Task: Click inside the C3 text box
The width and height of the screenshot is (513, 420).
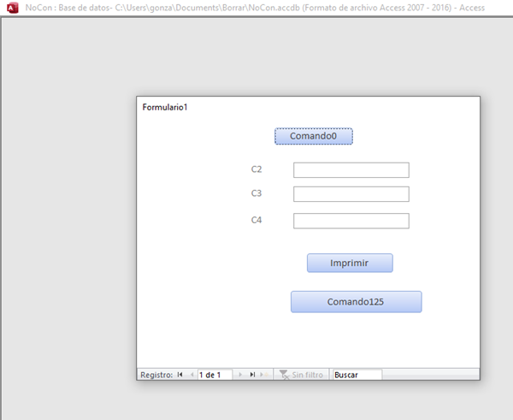Action: pos(351,194)
